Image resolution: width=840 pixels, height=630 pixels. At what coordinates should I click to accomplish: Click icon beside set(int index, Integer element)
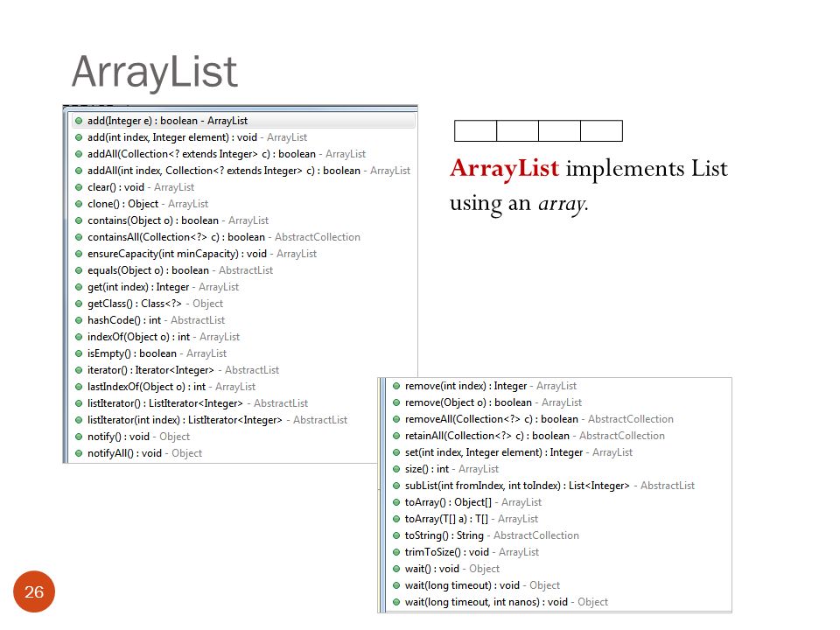coord(396,452)
